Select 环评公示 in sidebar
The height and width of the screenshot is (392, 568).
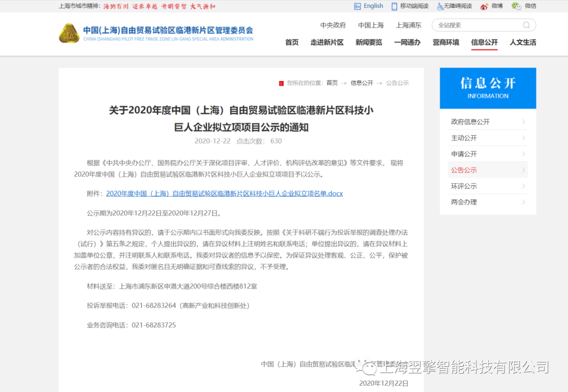point(464,186)
